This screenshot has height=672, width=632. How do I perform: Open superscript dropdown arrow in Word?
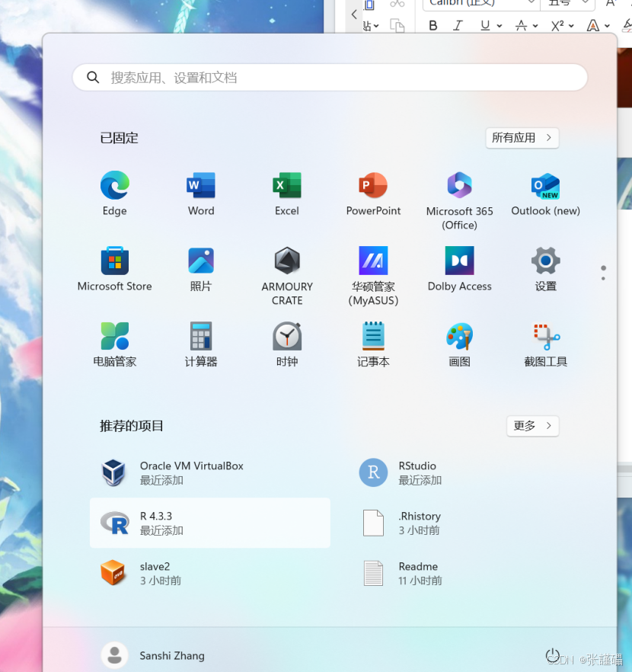(x=571, y=26)
